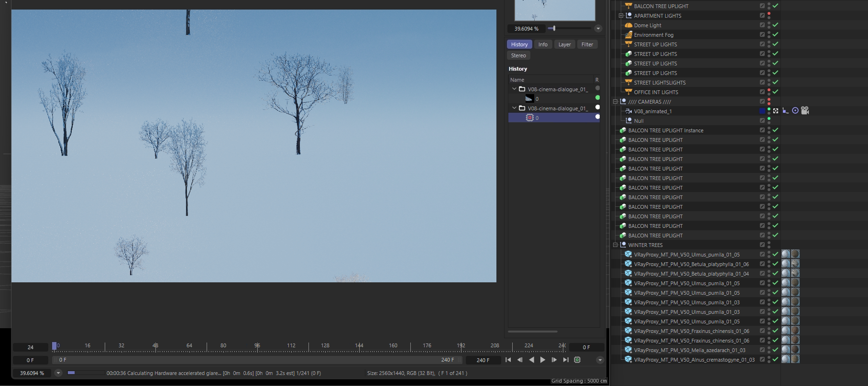
Task: Switch to the Info tab
Action: 543,44
